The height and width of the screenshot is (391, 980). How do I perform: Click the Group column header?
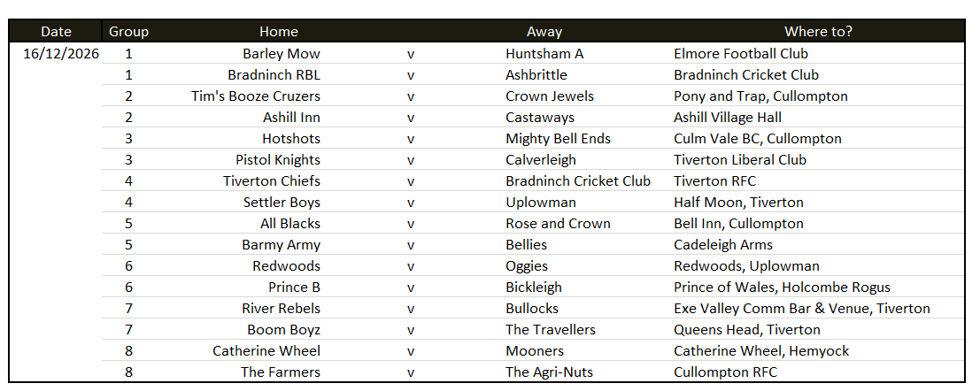pos(128,31)
